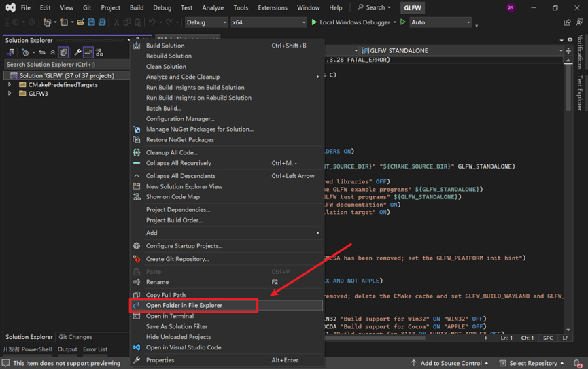Click the vertical scrollbar in code editor
The height and width of the screenshot is (369, 588).
coord(568,88)
